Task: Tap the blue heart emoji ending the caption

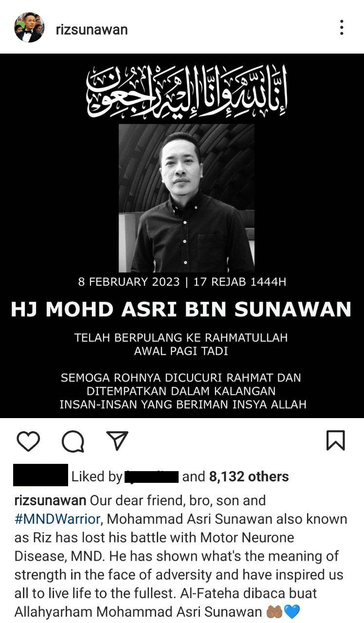Action: (x=291, y=611)
